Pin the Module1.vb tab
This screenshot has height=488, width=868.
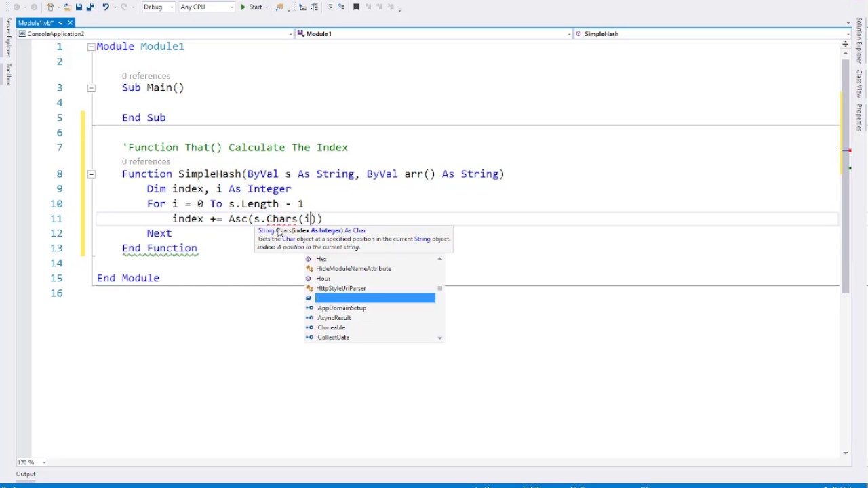coord(60,23)
